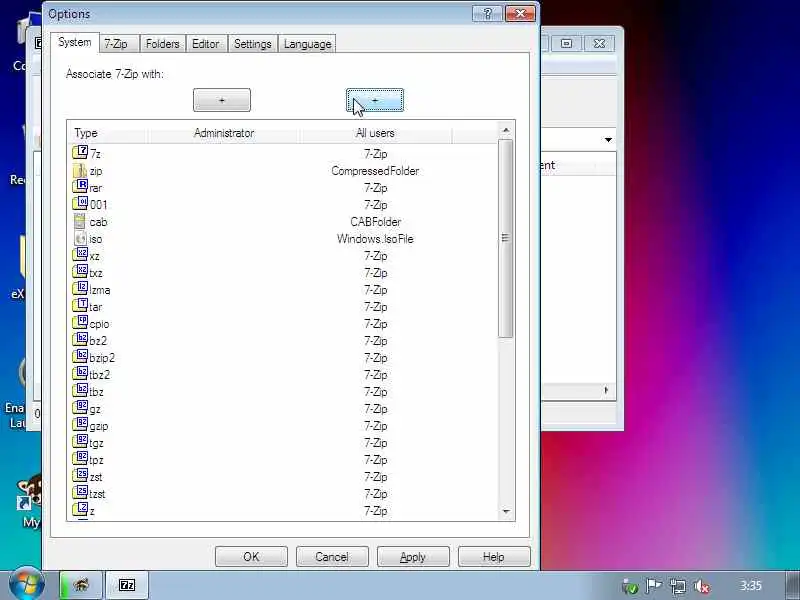Click the tzst file type icon
800x600 pixels.
point(80,493)
